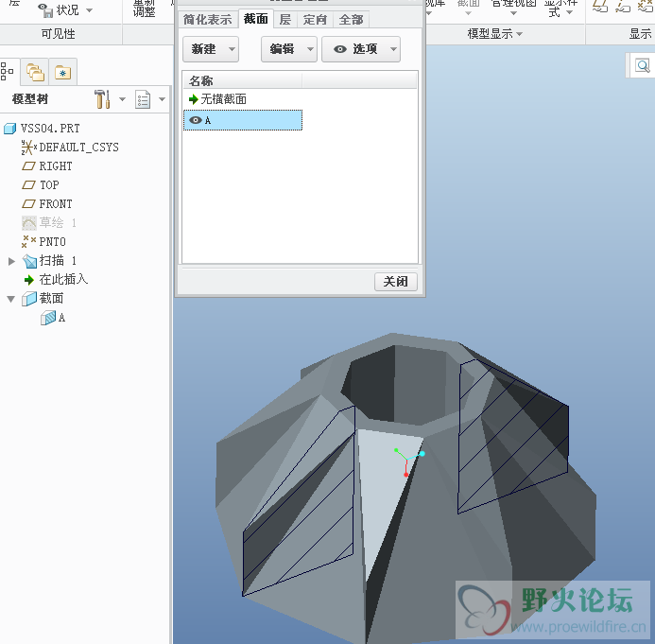Switch to 简化表示 tab
This screenshot has width=655, height=644.
(x=208, y=20)
